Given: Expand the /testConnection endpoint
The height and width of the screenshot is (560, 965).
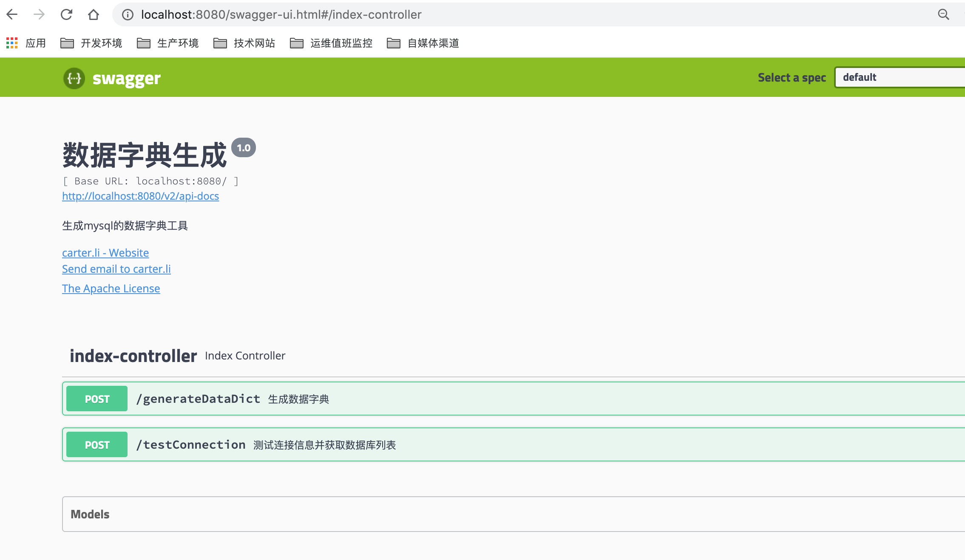Looking at the screenshot, I should pyautogui.click(x=513, y=444).
